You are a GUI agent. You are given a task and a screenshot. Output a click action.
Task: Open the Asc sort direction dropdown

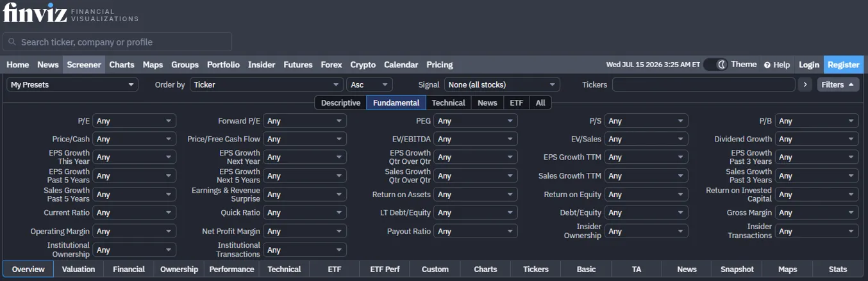pyautogui.click(x=369, y=84)
